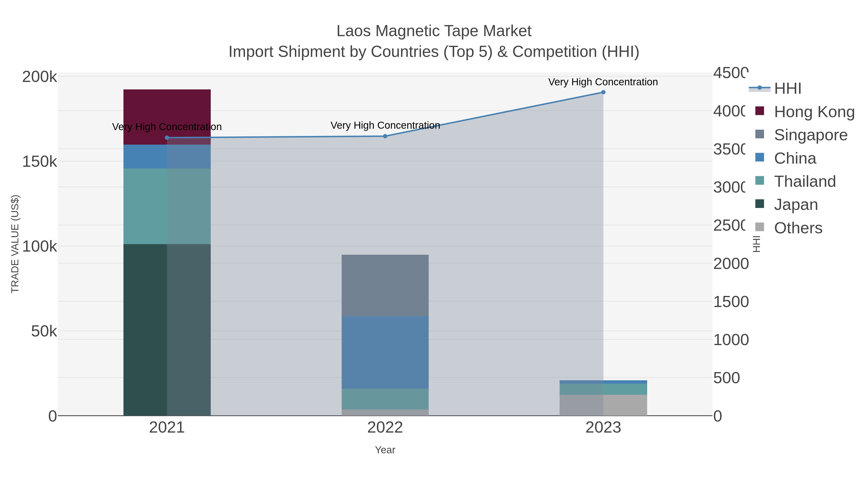The height and width of the screenshot is (488, 868).
Task: Click the Singapore bar segment in 2022
Action: (385, 286)
